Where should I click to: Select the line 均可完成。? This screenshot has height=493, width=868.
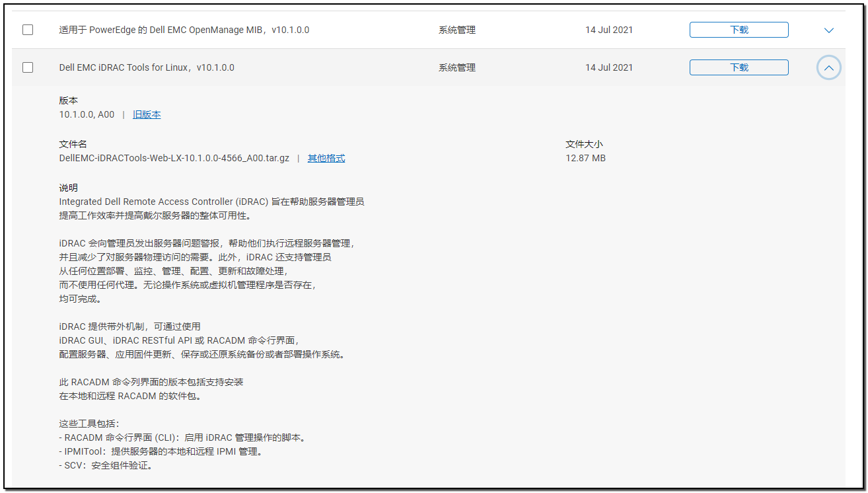point(80,299)
